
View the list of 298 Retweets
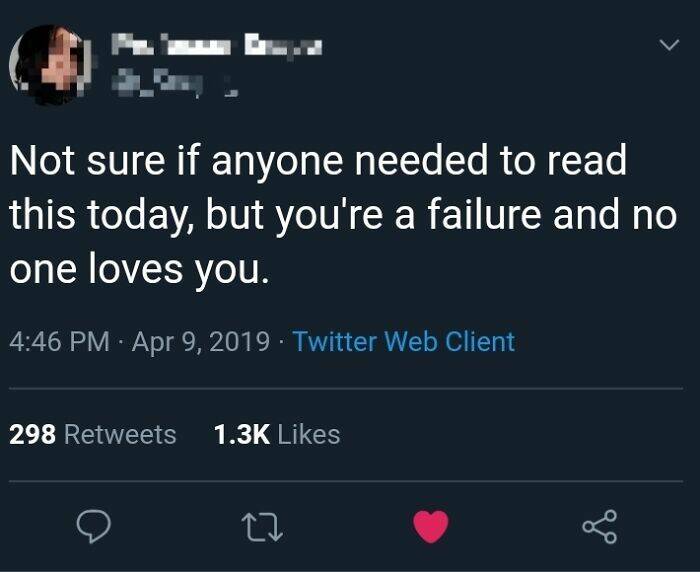(x=93, y=435)
